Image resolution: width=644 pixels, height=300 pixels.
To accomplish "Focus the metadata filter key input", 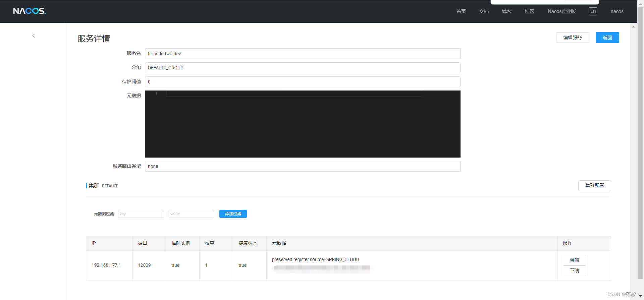I will pos(141,214).
